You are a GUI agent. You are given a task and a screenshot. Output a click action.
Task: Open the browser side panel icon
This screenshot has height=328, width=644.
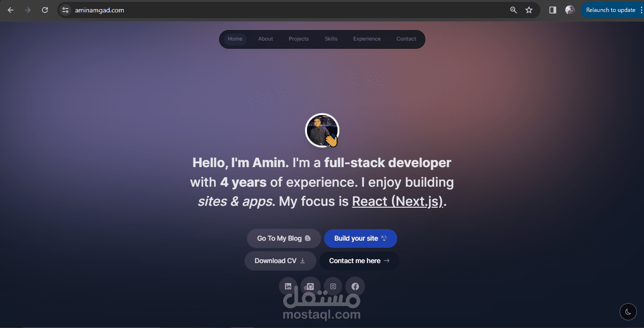(552, 10)
